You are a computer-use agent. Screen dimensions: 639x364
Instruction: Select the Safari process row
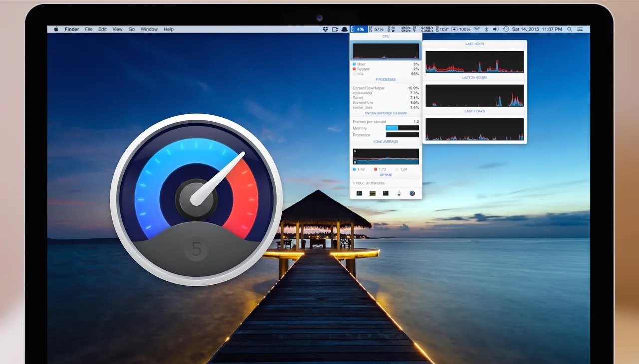coord(386,98)
